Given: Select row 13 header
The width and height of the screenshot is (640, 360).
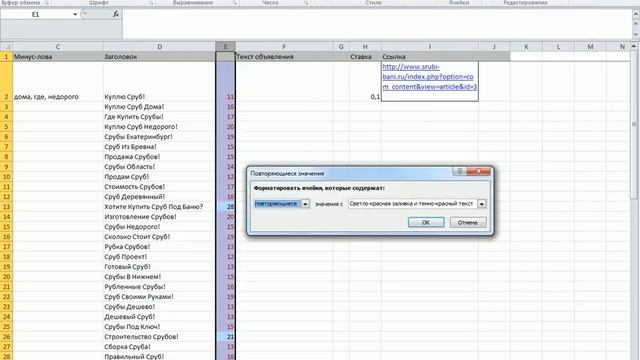Looking at the screenshot, I should [6, 207].
